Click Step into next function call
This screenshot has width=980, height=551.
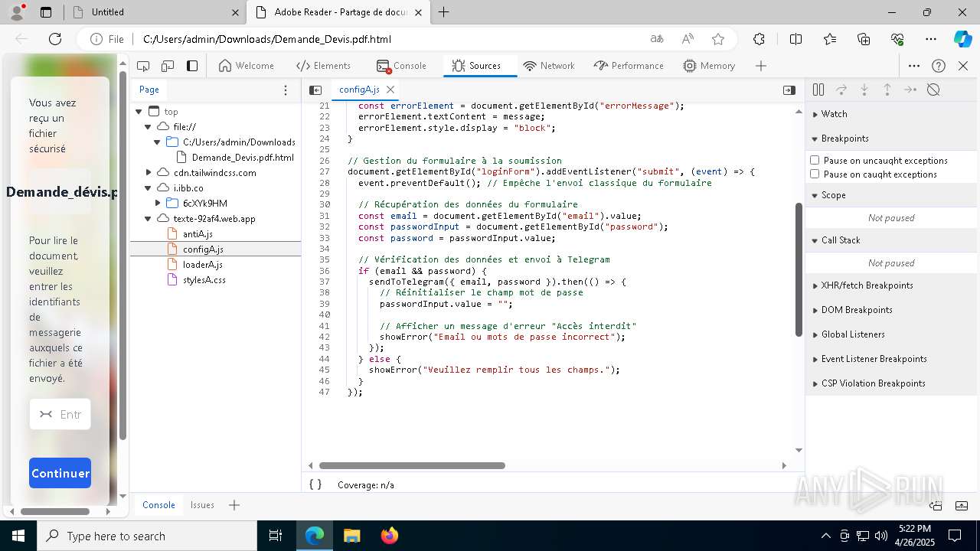[864, 90]
